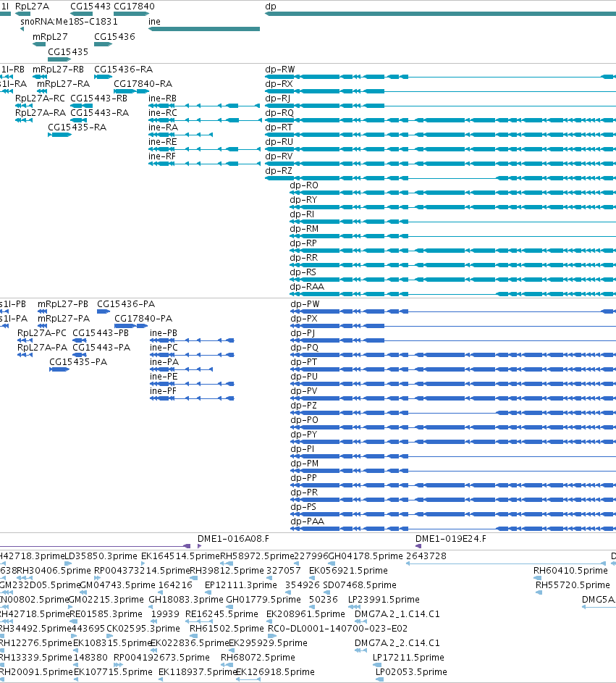The image size is (616, 683).
Task: Click transcript ine-RE
Action: coord(163,141)
